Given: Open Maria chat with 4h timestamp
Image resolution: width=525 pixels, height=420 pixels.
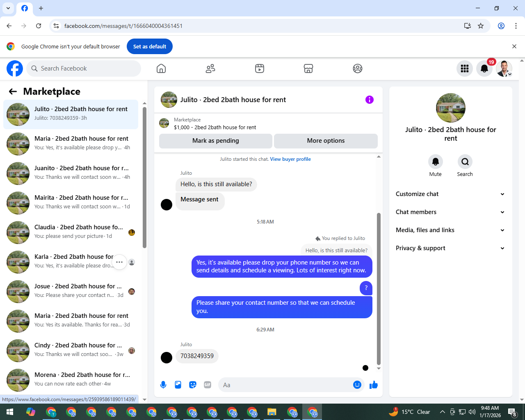Looking at the screenshot, I should click(x=71, y=144).
